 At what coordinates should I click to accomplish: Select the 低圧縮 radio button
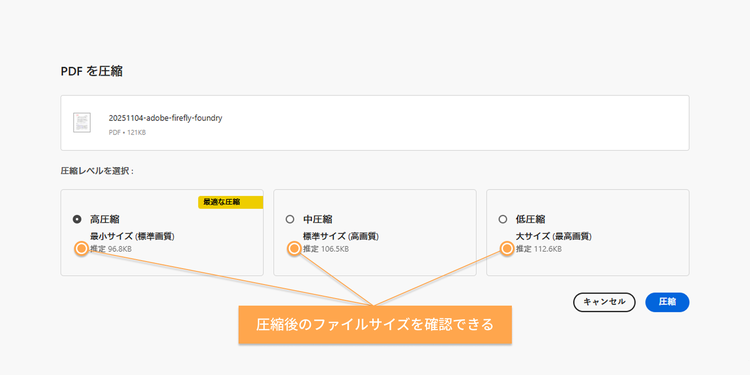click(502, 219)
